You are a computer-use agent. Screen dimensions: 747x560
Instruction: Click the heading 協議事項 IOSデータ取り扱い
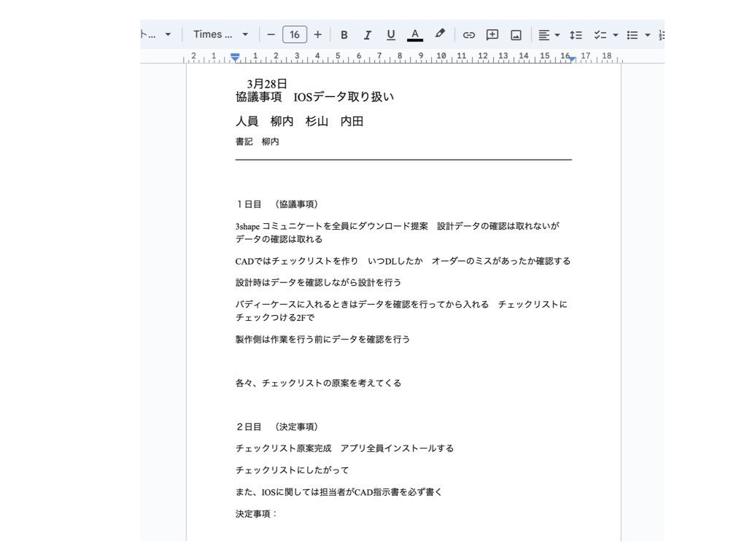point(314,97)
